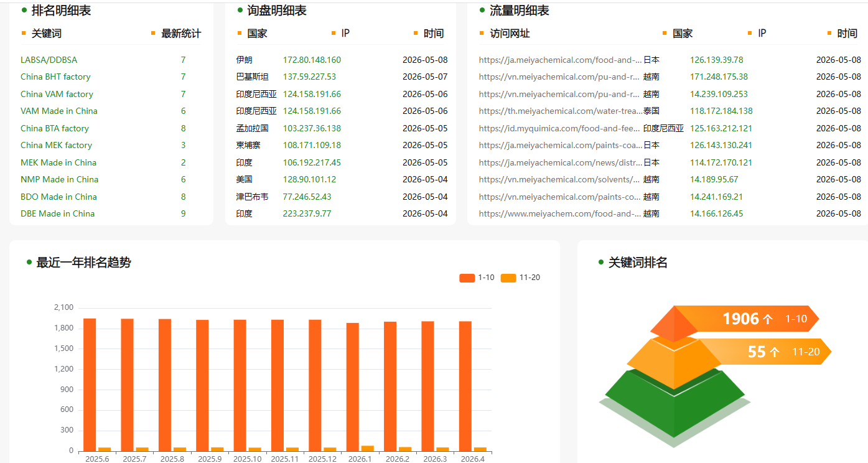The width and height of the screenshot is (868, 463).
Task: Click the 美国 country cell
Action: [x=244, y=179]
